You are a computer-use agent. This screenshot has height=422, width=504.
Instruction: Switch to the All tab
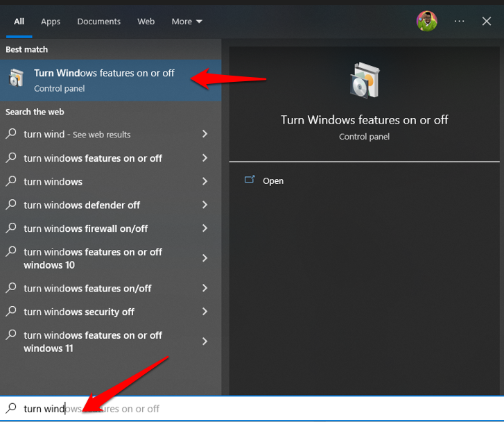point(19,22)
